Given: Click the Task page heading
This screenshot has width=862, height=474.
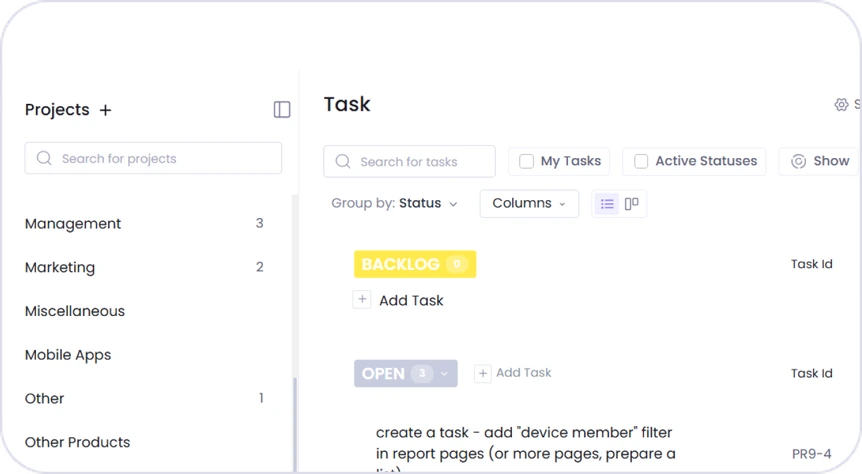Looking at the screenshot, I should (x=347, y=104).
